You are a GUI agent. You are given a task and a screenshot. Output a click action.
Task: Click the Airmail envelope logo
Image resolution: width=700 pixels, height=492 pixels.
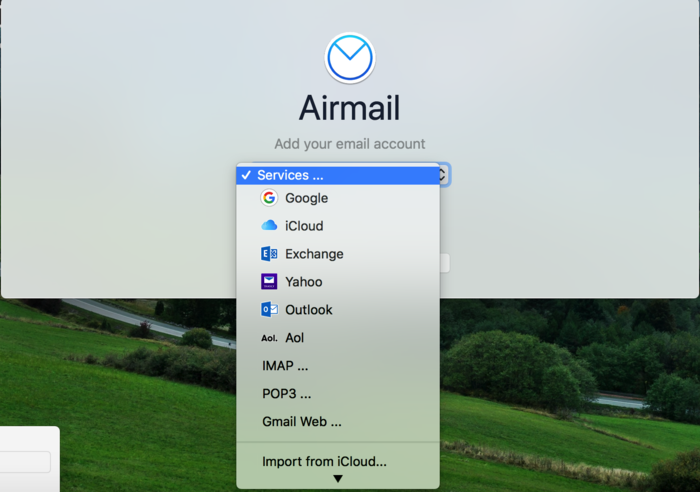click(350, 58)
